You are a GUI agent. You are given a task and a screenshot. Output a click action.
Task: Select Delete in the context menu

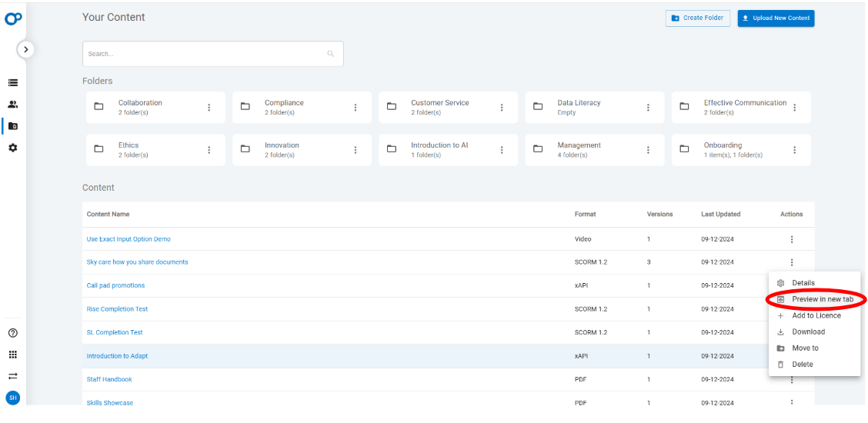point(802,365)
